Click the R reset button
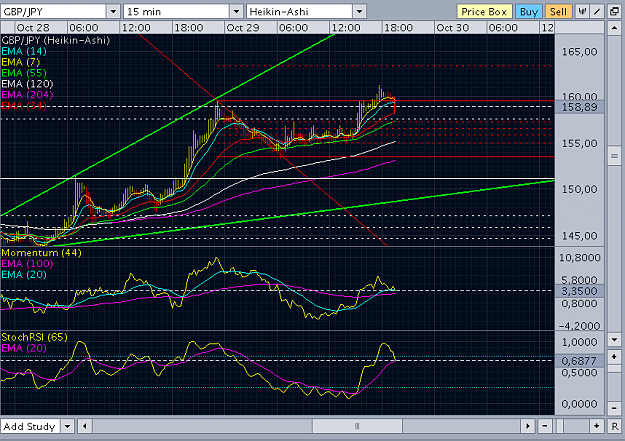Screen dimensions: 625x441 point(615,426)
